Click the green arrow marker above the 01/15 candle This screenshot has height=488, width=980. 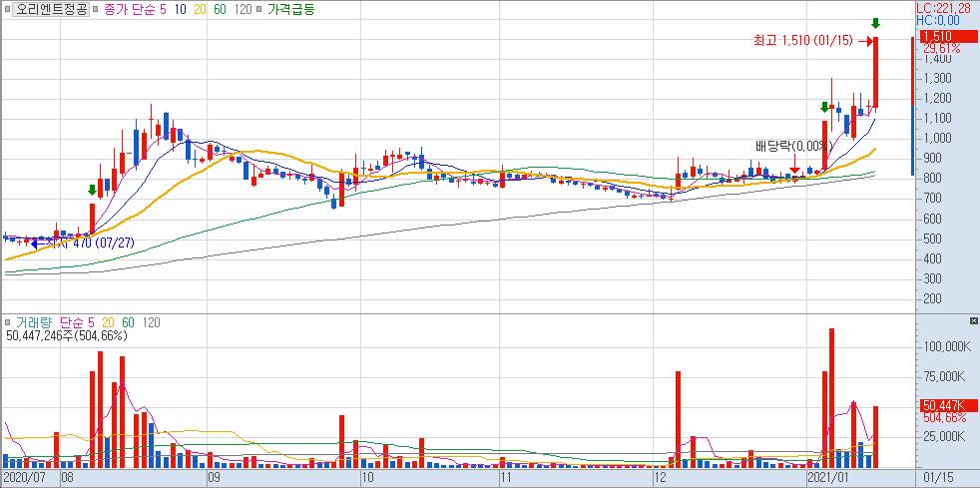(x=875, y=24)
